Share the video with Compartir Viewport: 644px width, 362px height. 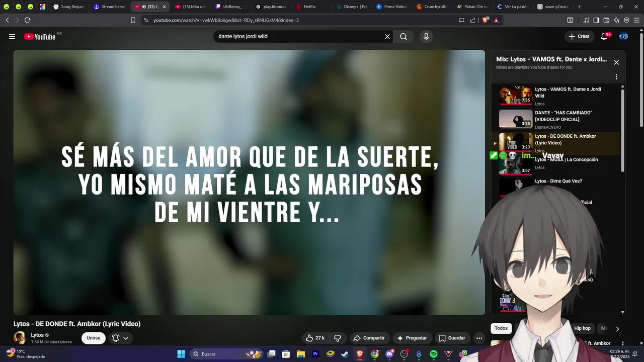click(369, 338)
